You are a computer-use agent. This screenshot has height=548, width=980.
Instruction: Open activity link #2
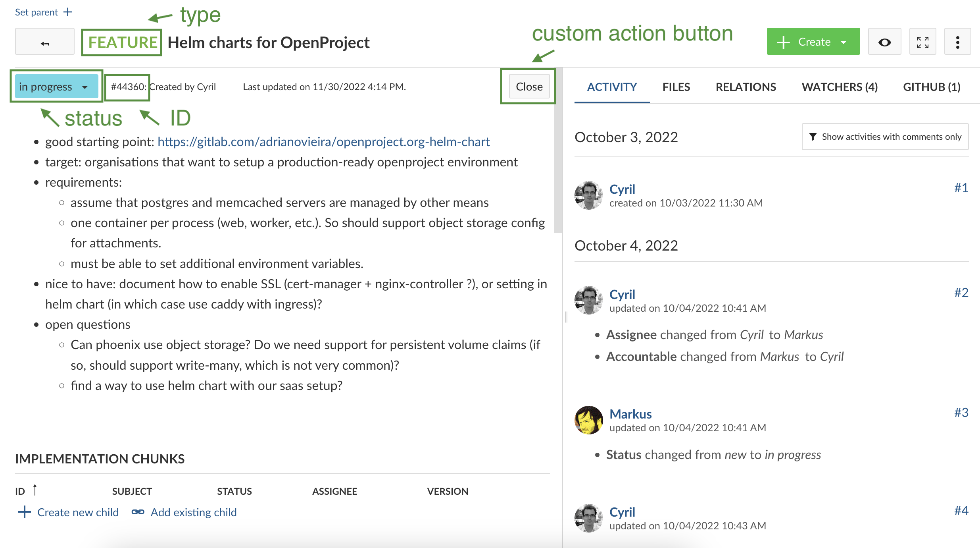[x=961, y=293]
